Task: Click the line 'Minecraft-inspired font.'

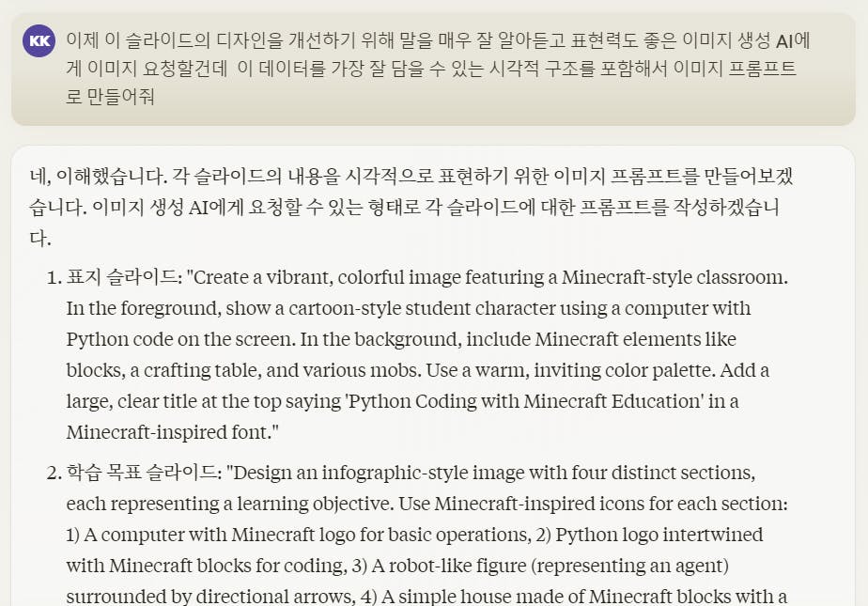Action: pyautogui.click(x=172, y=431)
